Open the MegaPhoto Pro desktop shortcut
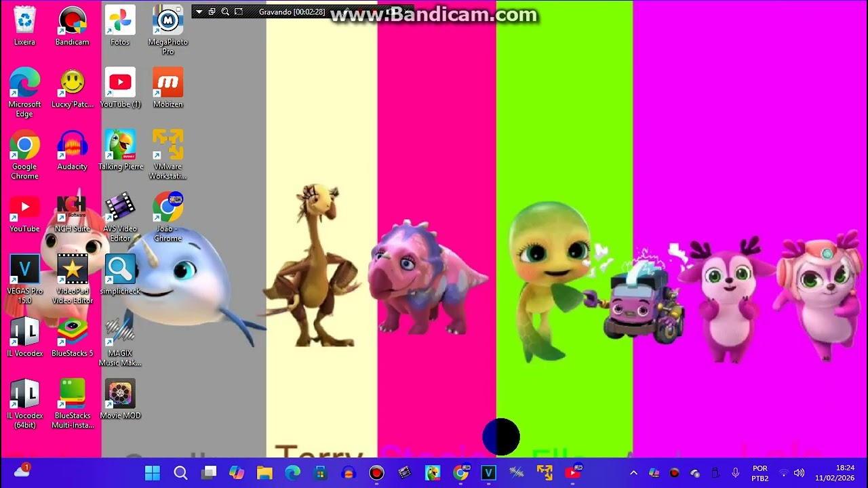Viewport: 868px width, 488px height. pos(168,30)
